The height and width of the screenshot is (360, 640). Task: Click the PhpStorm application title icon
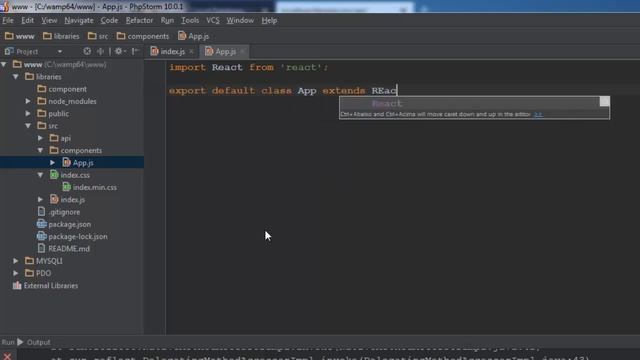(4, 6)
